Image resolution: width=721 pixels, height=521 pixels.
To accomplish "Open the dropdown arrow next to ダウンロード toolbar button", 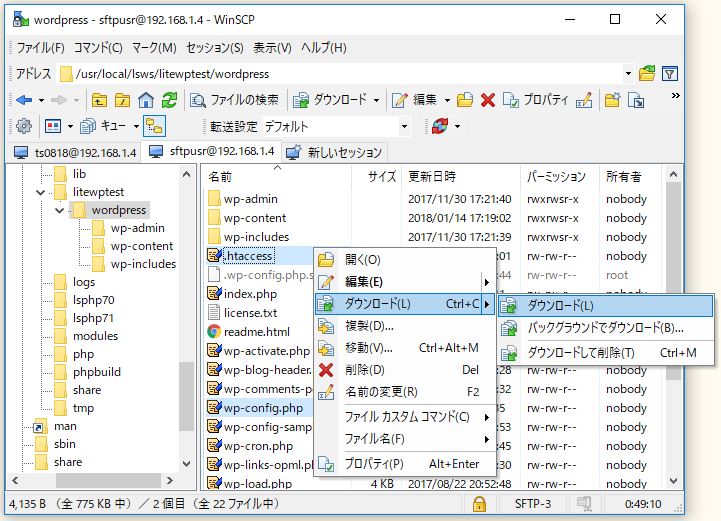I will point(377,100).
